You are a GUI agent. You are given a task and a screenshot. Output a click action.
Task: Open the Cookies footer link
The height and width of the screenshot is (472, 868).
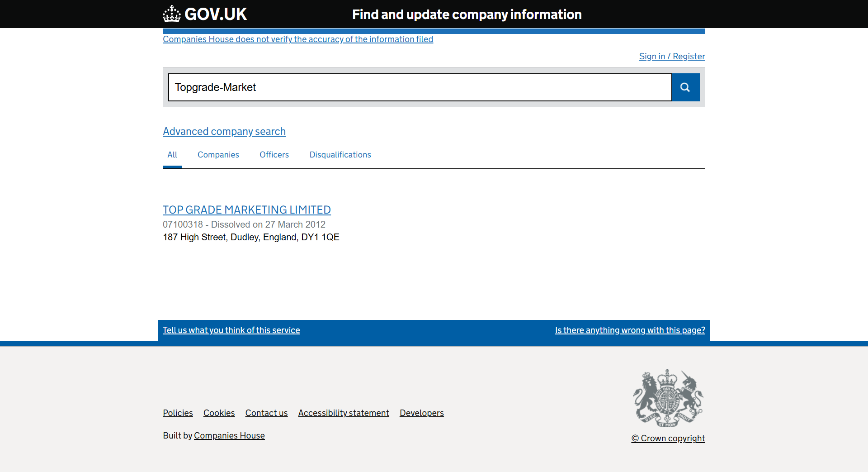[219, 413]
